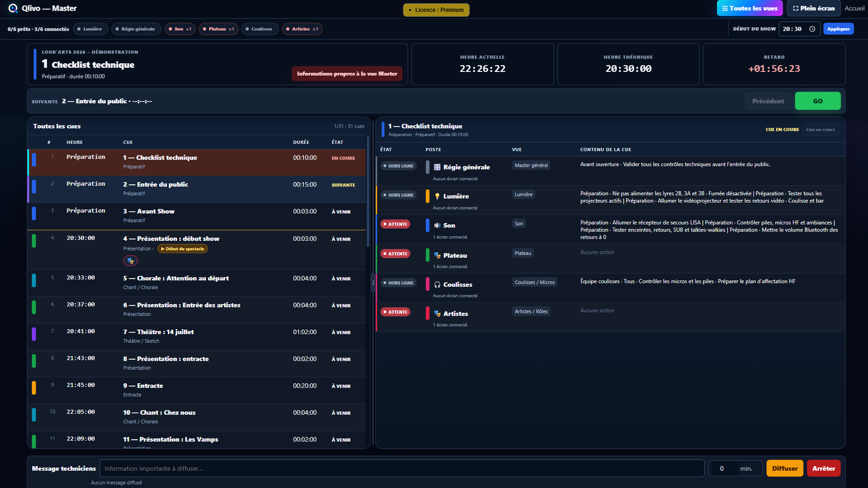Click the Plateau masks icon
This screenshot has width=868, height=488.
437,255
